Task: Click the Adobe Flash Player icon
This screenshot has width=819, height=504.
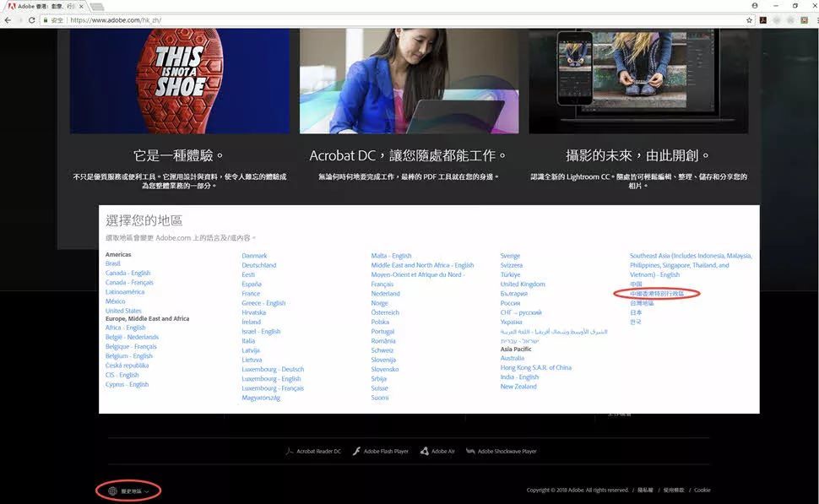Action: [356, 451]
